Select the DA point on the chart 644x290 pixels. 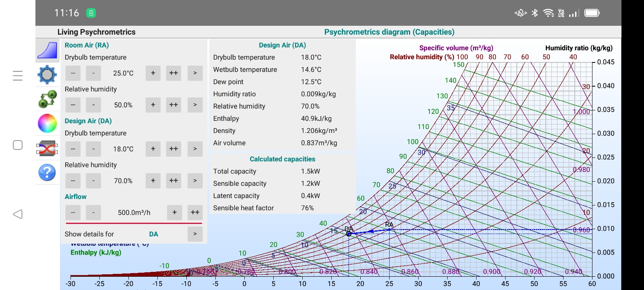click(349, 234)
